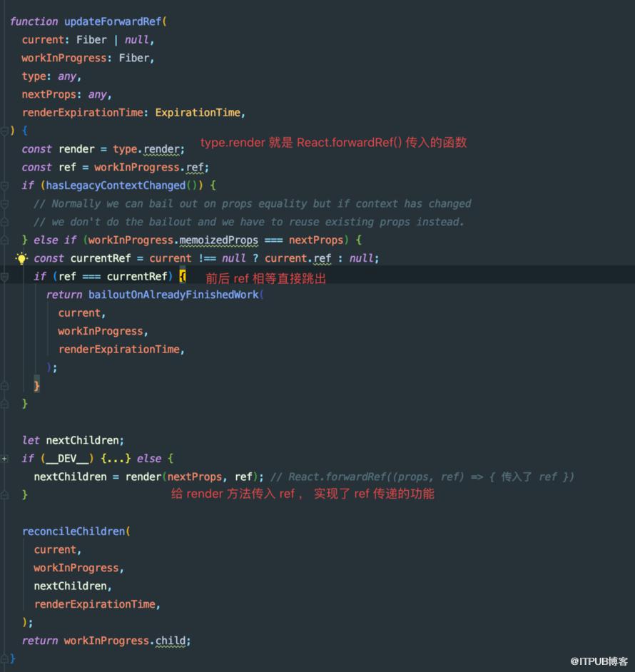Image resolution: width=635 pixels, height=672 pixels.
Task: Click the highlighted orange closing brace
Action: [37, 386]
